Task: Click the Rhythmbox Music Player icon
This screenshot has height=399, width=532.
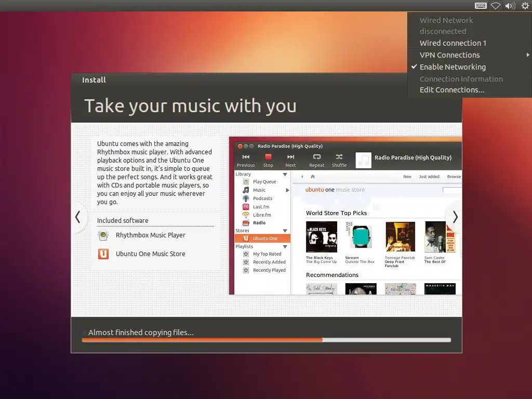Action: coord(103,235)
